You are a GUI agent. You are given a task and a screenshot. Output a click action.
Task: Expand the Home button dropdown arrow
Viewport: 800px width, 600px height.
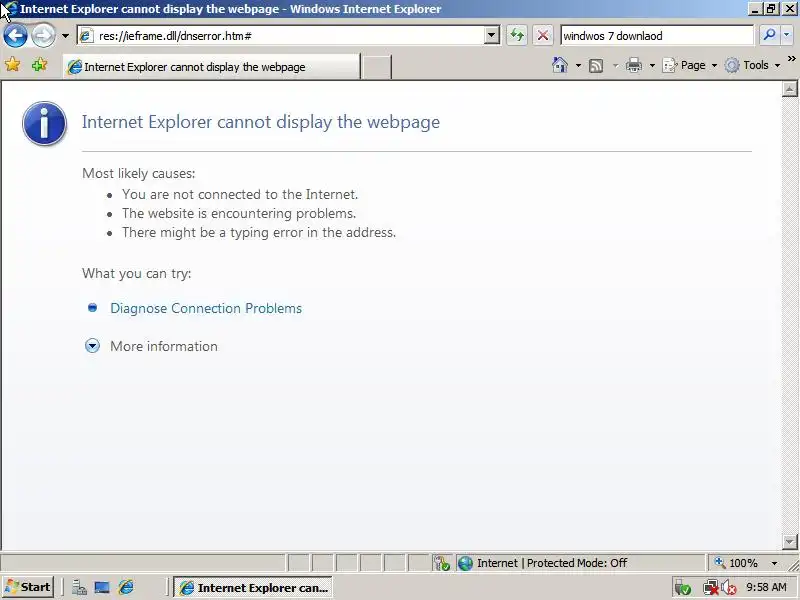pyautogui.click(x=578, y=65)
